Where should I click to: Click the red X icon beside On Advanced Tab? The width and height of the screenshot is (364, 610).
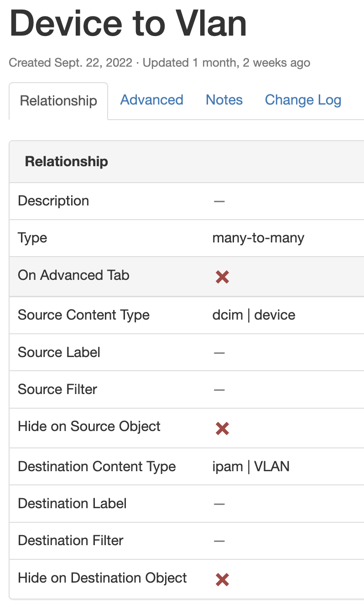[x=222, y=277]
